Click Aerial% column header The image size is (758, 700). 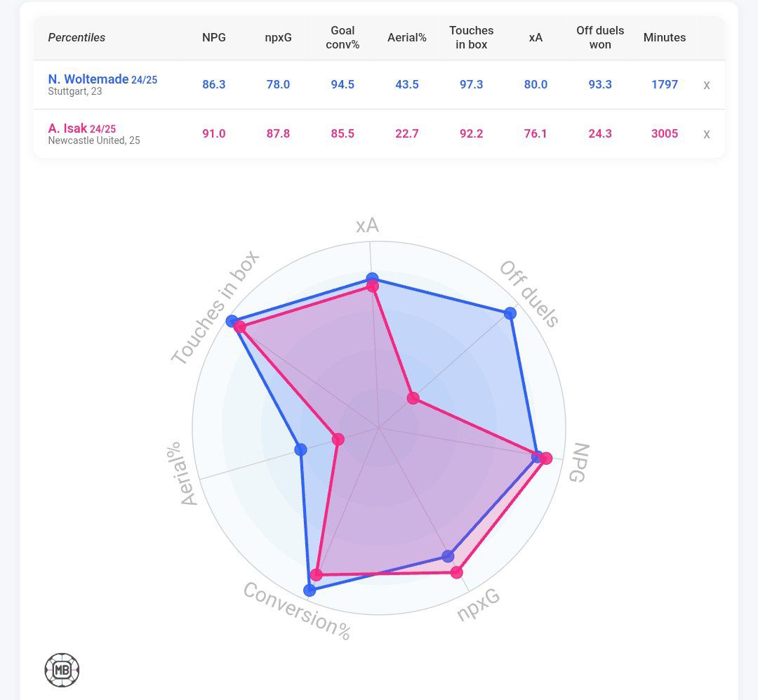click(407, 38)
